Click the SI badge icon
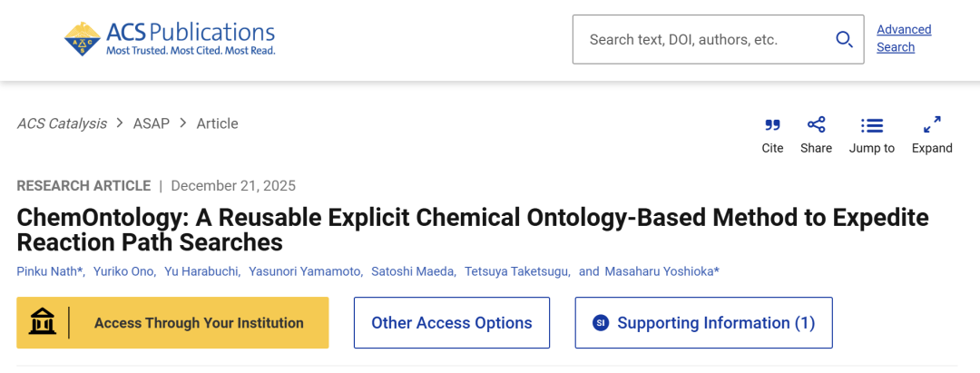Screen dimensions: 980x373 coord(600,323)
